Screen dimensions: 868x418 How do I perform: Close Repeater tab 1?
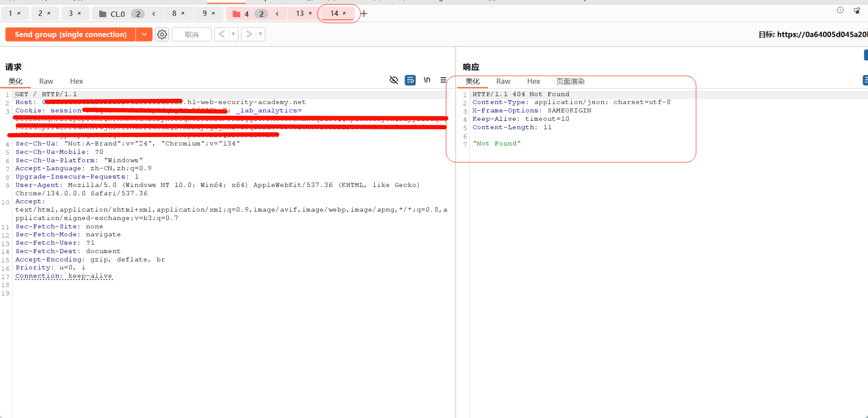pos(19,14)
